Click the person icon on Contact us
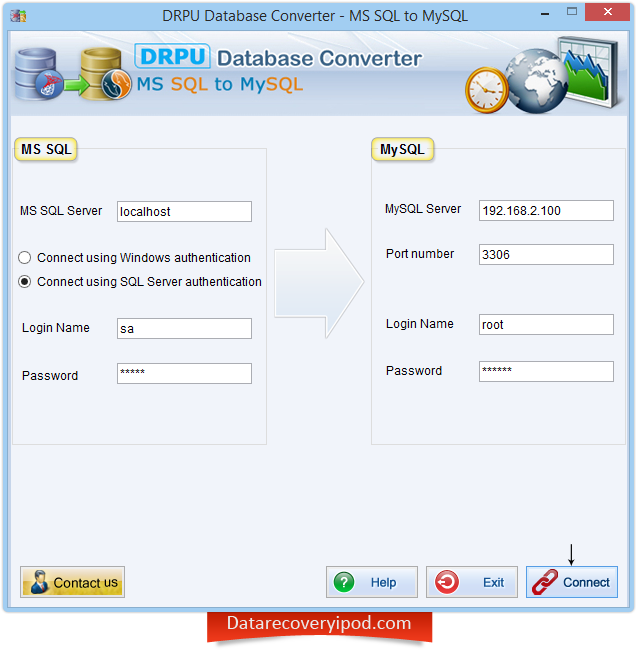Viewport: 637px width, 650px height. (39, 582)
